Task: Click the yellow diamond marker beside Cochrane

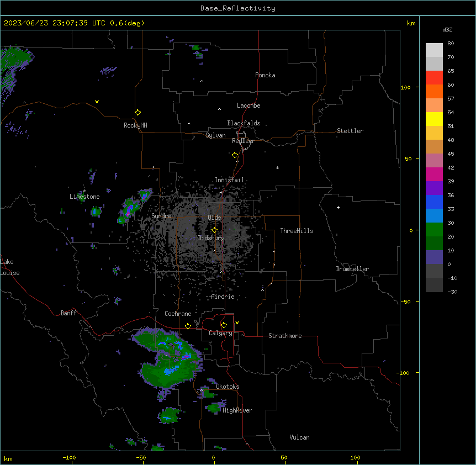Action: point(188,326)
